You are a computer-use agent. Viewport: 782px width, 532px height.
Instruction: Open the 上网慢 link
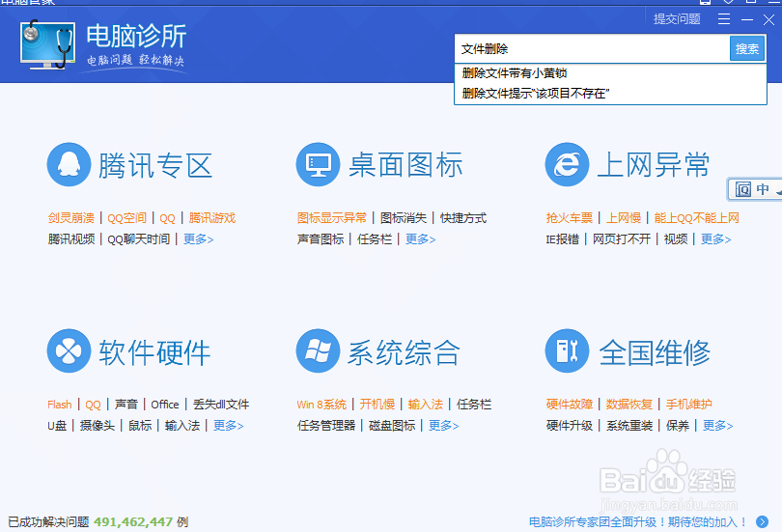(x=624, y=218)
